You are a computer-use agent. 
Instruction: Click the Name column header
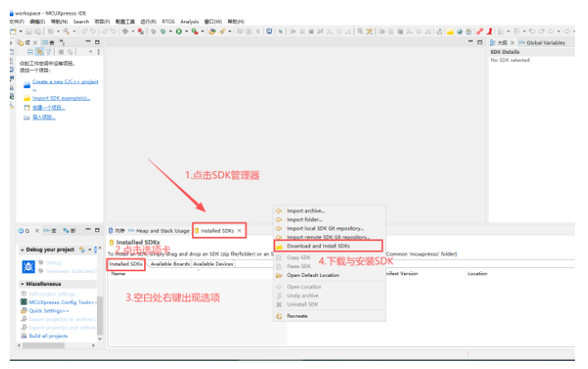(118, 274)
